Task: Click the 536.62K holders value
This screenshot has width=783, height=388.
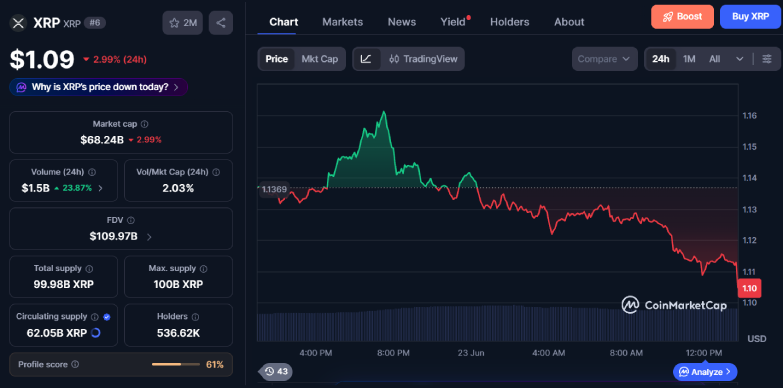Action: coord(178,333)
